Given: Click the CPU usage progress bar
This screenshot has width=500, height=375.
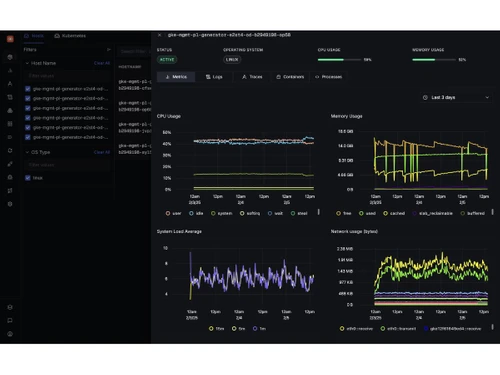Looking at the screenshot, I should point(339,60).
